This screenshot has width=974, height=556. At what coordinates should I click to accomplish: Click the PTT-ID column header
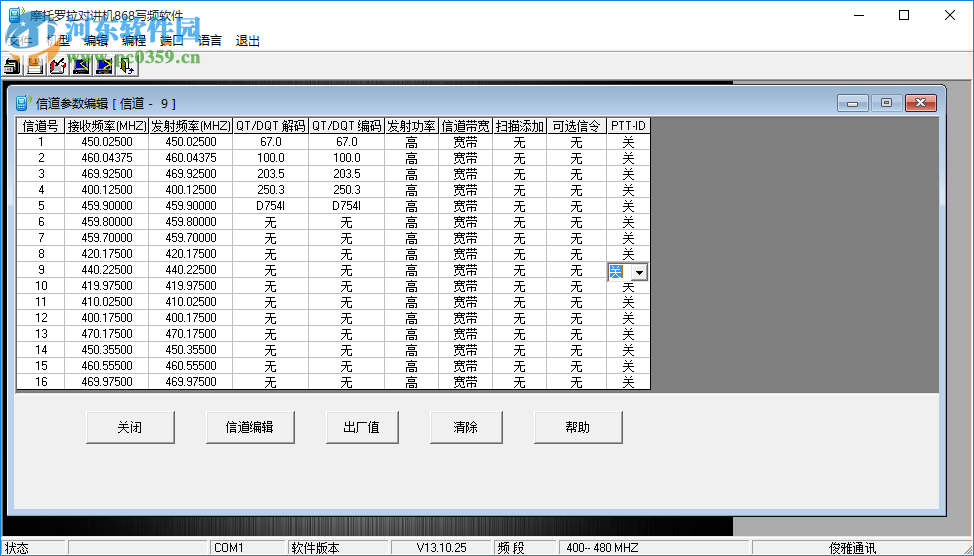click(x=629, y=126)
